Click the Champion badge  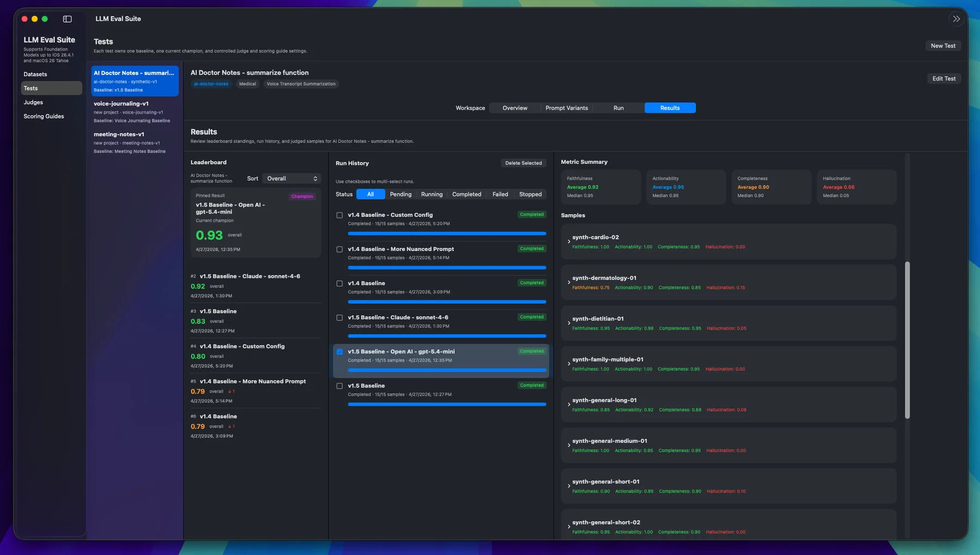302,196
